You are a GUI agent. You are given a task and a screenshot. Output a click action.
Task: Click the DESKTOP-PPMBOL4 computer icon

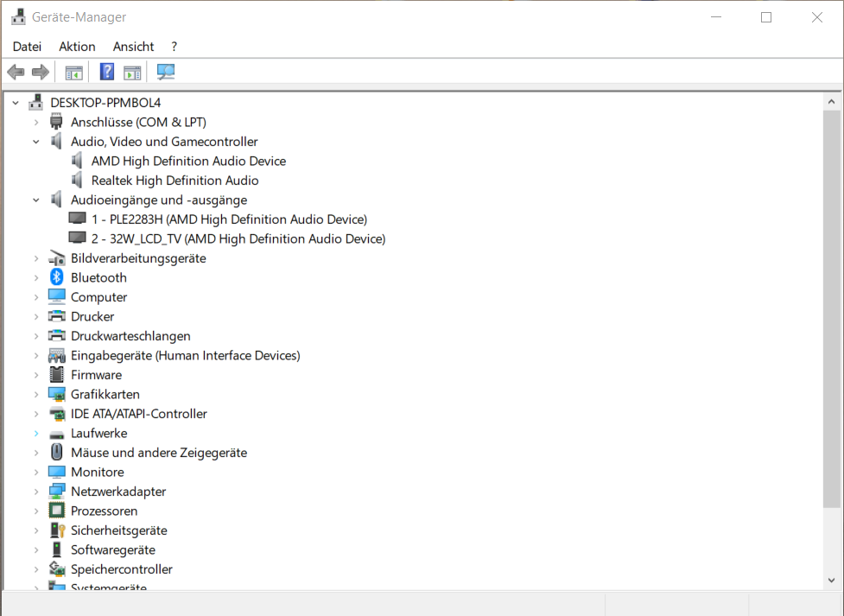pyautogui.click(x=36, y=102)
